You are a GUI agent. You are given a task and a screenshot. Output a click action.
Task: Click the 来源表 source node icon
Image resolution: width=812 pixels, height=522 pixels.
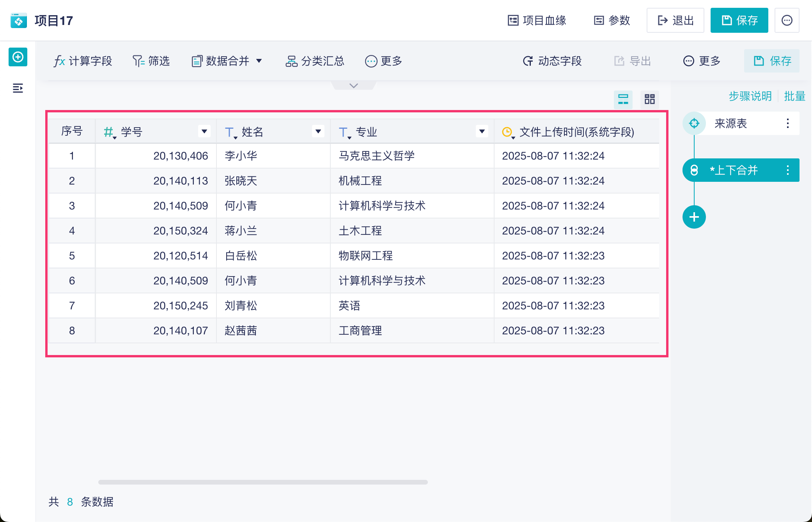694,123
